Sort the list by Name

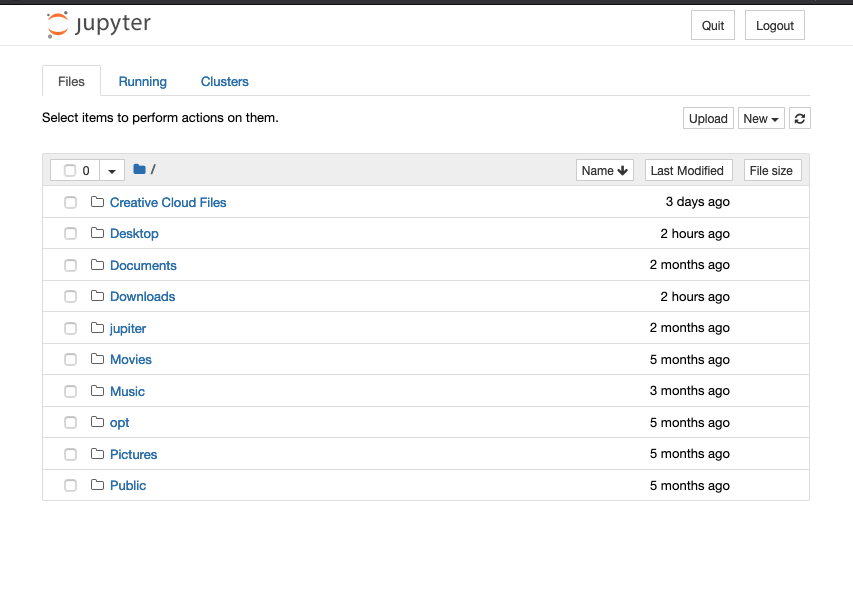[x=604, y=170]
